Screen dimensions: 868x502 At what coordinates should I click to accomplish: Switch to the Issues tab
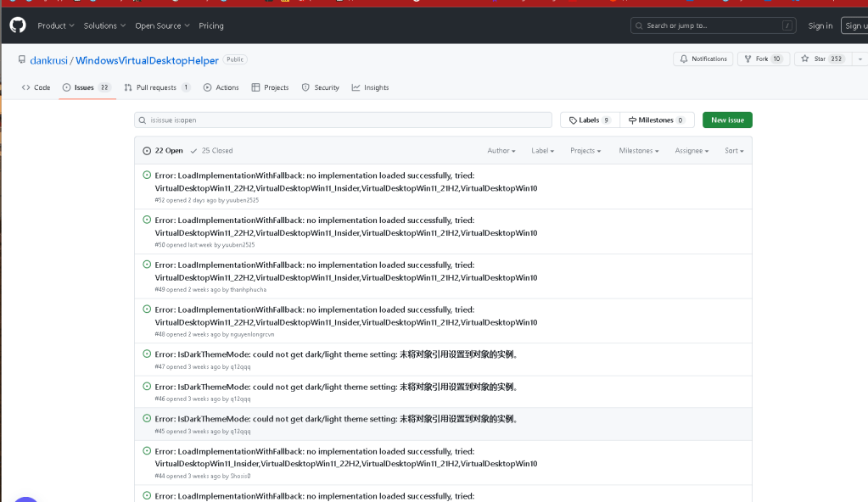pyautogui.click(x=87, y=87)
